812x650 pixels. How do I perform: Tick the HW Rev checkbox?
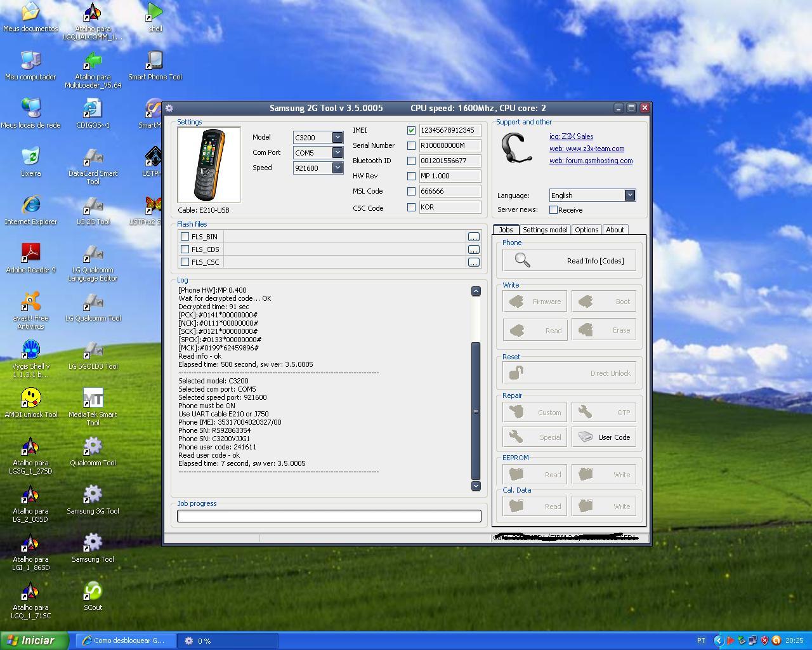pyautogui.click(x=411, y=176)
